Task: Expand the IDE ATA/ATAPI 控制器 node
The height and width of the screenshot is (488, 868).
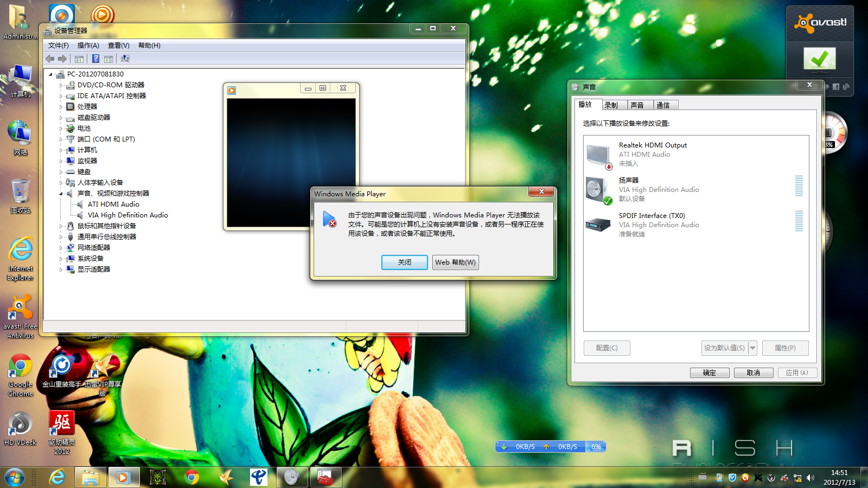Action: tap(61, 96)
